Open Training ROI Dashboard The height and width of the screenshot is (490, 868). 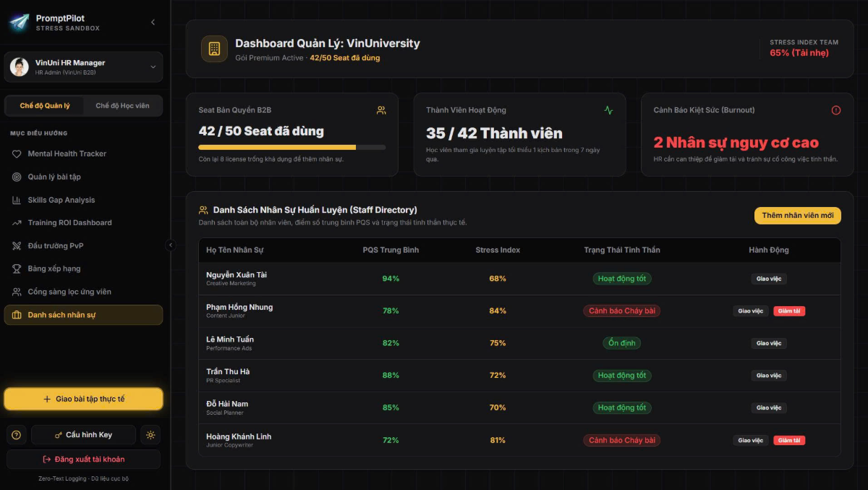tap(83, 223)
